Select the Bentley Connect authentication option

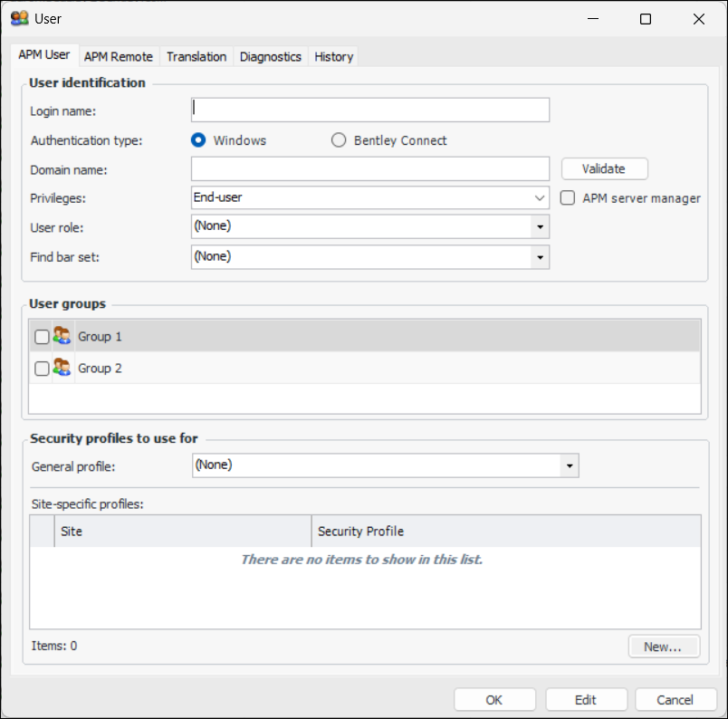[x=339, y=139]
